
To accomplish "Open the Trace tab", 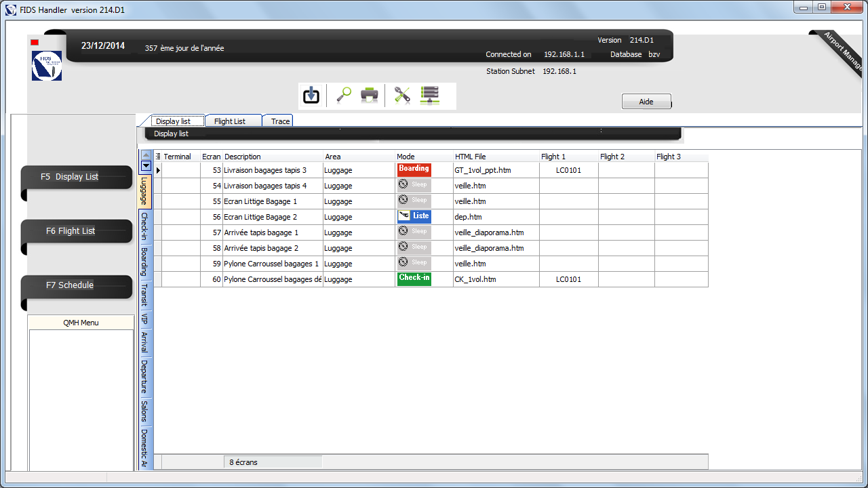I will point(280,121).
